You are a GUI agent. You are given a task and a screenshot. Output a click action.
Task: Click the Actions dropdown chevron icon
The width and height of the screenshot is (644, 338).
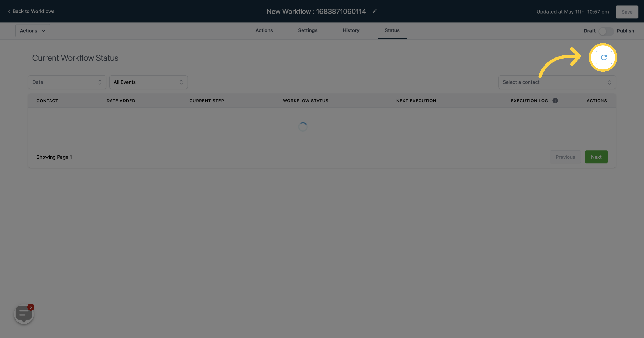[x=43, y=31]
